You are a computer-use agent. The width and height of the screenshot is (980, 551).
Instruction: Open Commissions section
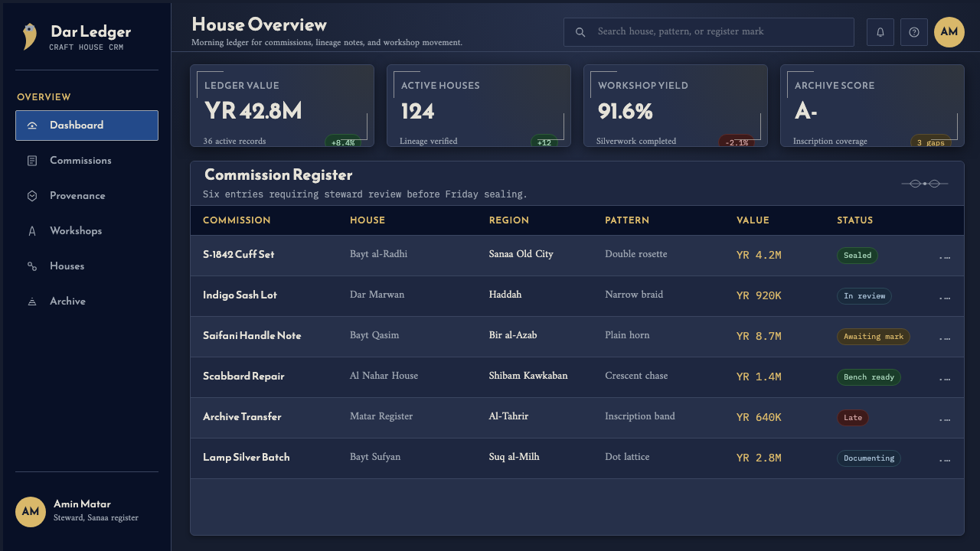87,161
